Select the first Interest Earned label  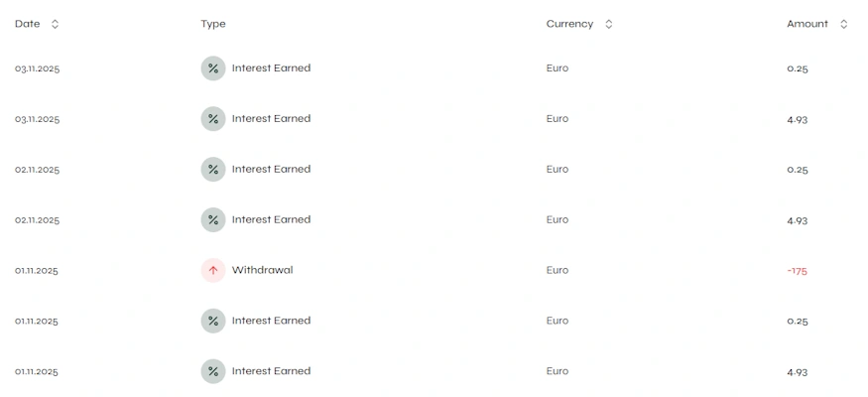[271, 68]
